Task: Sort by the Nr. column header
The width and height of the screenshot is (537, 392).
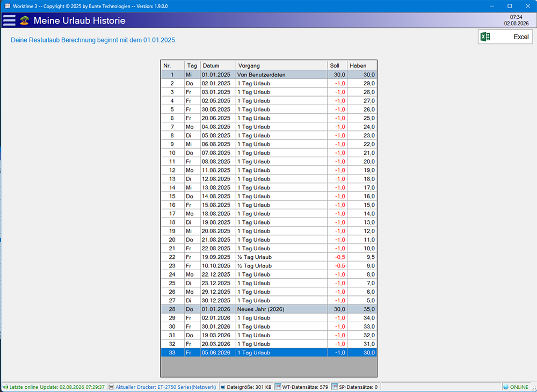Action: pyautogui.click(x=172, y=66)
